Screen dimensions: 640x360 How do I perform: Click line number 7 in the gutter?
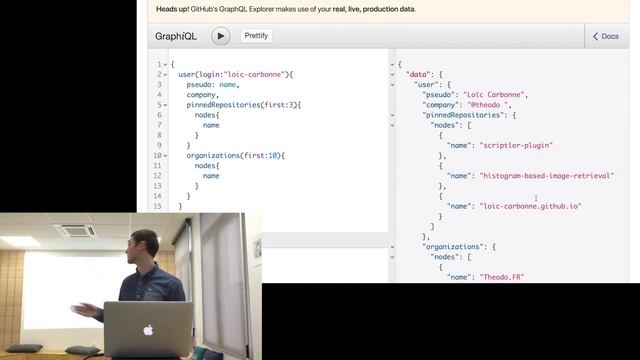pos(159,125)
